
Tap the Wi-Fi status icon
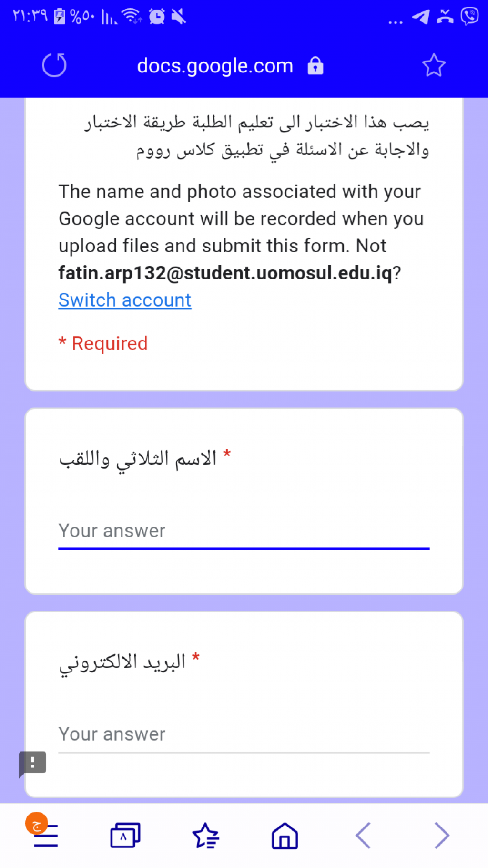click(x=132, y=16)
